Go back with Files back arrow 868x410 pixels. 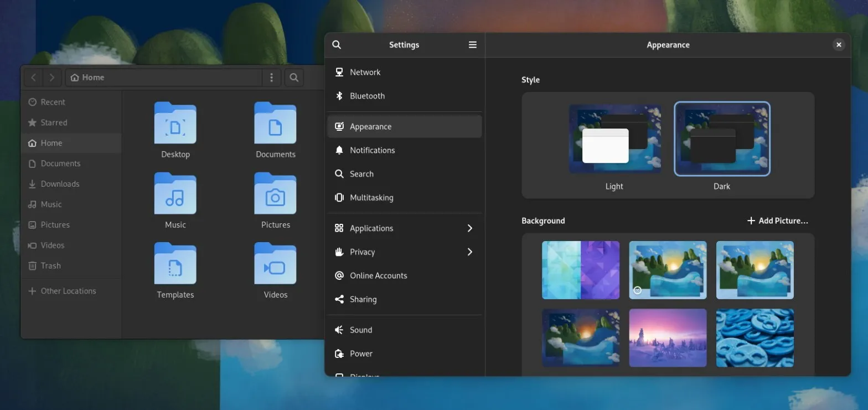tap(34, 78)
